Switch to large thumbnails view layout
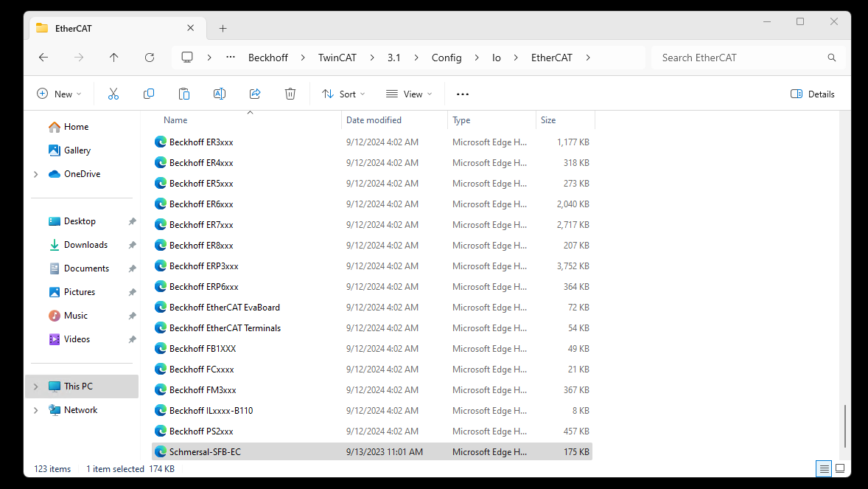868x489 pixels. 840,469
